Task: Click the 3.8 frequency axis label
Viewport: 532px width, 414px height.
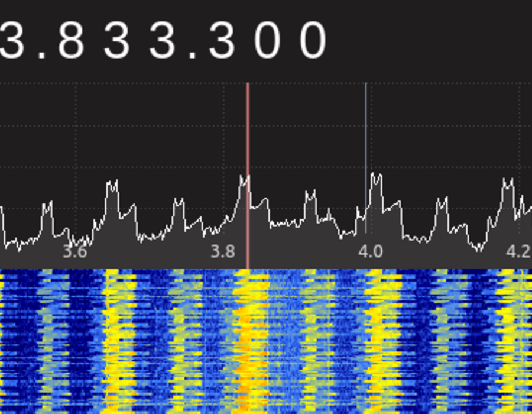Action: 223,252
